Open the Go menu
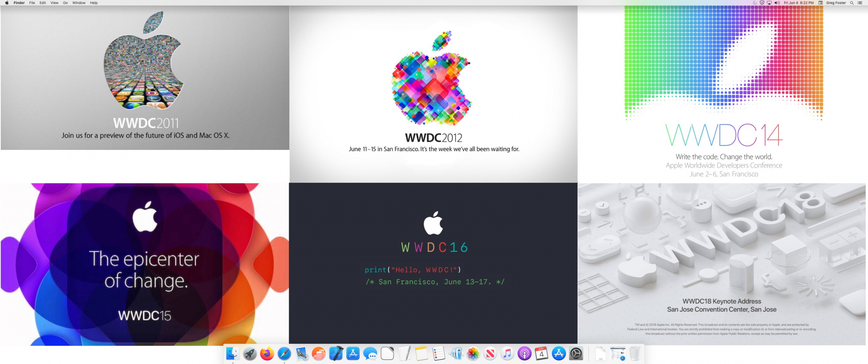The width and height of the screenshot is (868, 364). [66, 3]
